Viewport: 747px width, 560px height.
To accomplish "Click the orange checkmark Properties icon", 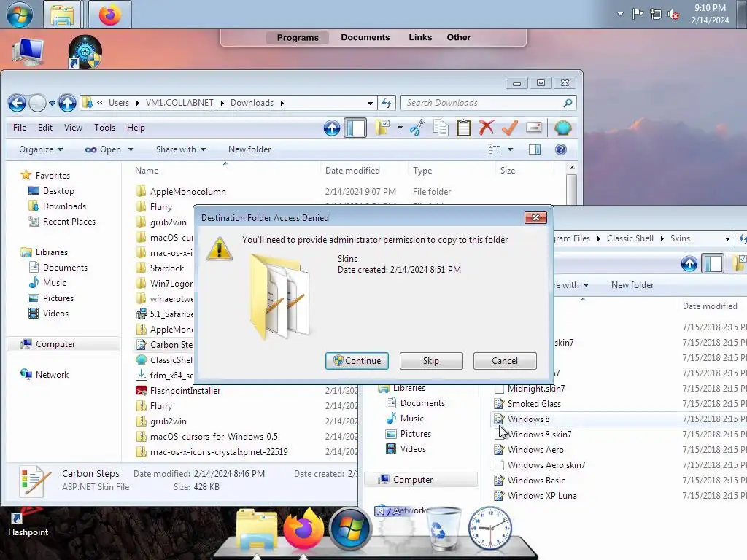I will coord(510,128).
